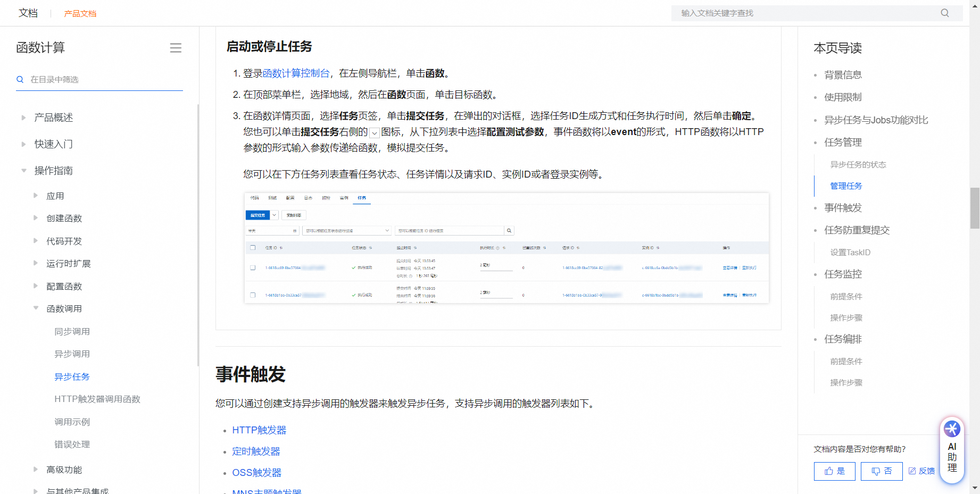980x494 pixels.
Task: Expand the 产品概述 tree node
Action: click(23, 118)
